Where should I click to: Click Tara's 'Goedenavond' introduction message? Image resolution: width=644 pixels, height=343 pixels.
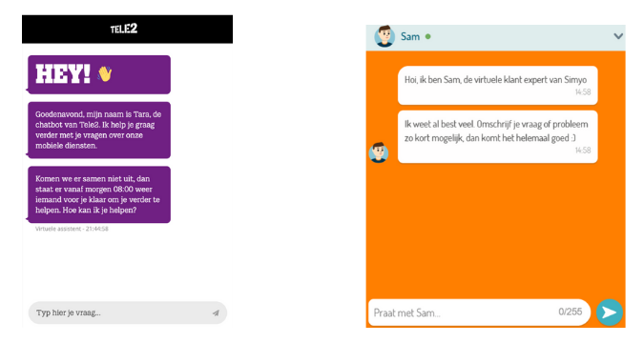pyautogui.click(x=99, y=131)
